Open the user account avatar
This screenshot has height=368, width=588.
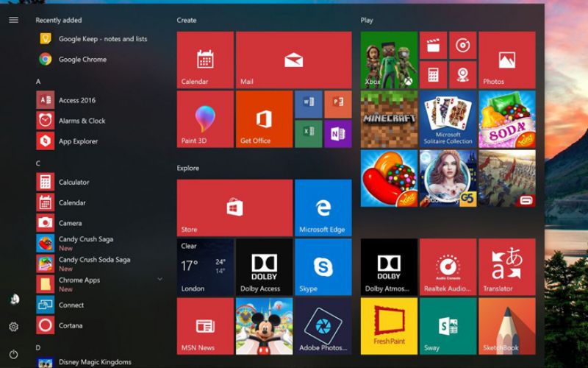pos(14,300)
